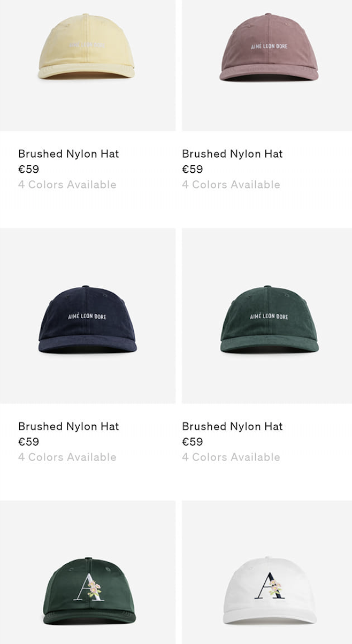
Task: Click the Brushed Nylon Hat title under yellow cap
Action: point(68,154)
